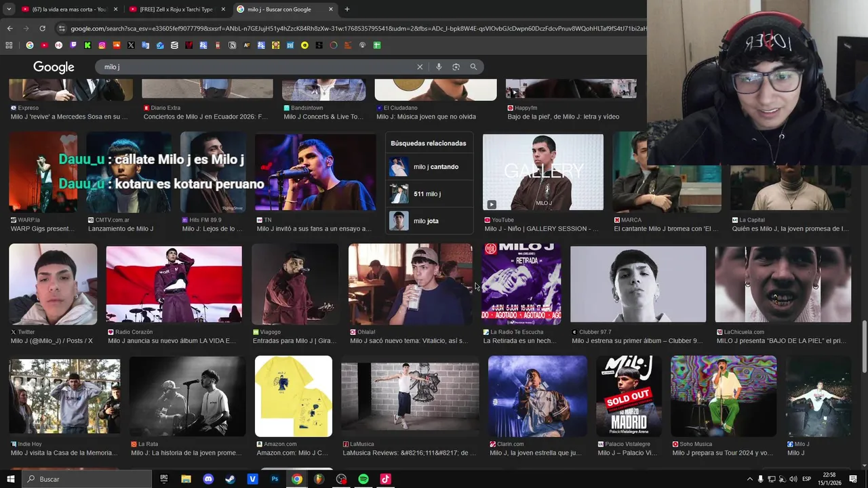This screenshot has width=868, height=488.
Task: Click 'Conciertos de Milo J en Ecuador 2026' caption
Action: point(205,117)
